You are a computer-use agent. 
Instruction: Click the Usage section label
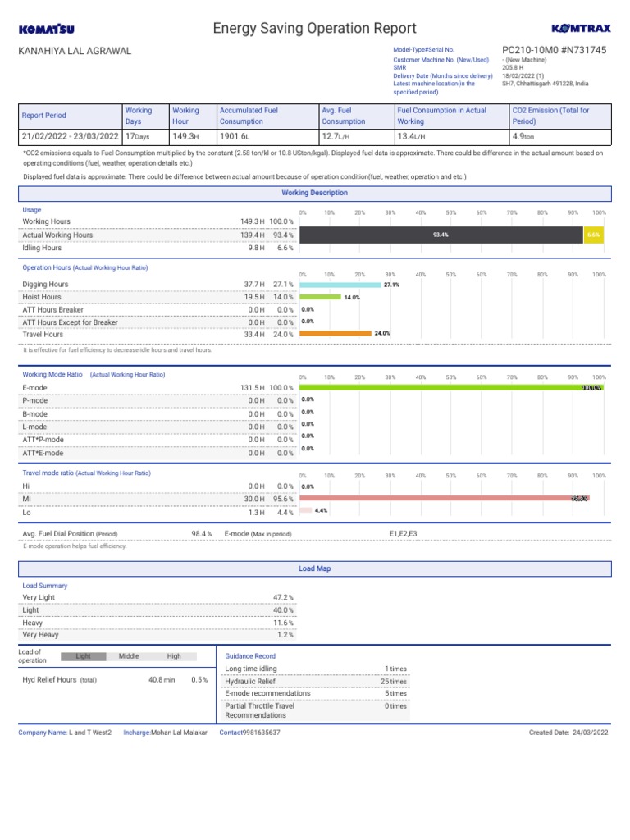(x=32, y=209)
